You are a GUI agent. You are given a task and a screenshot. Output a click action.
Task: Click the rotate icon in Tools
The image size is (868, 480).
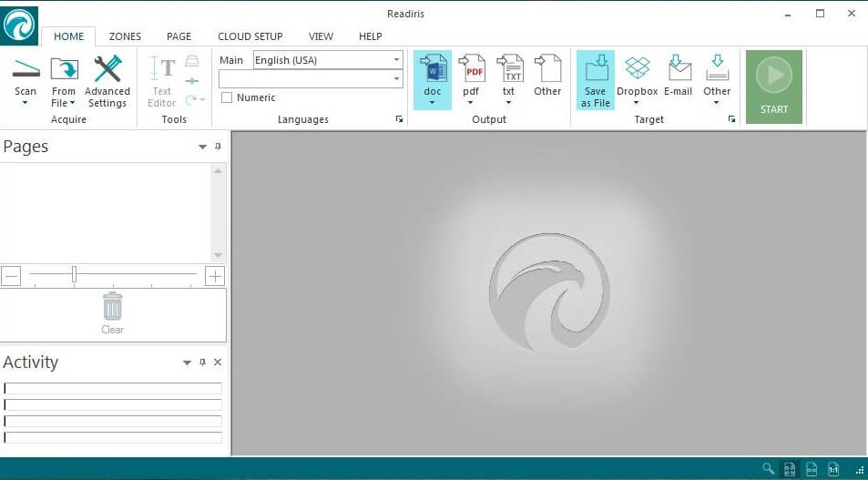191,99
